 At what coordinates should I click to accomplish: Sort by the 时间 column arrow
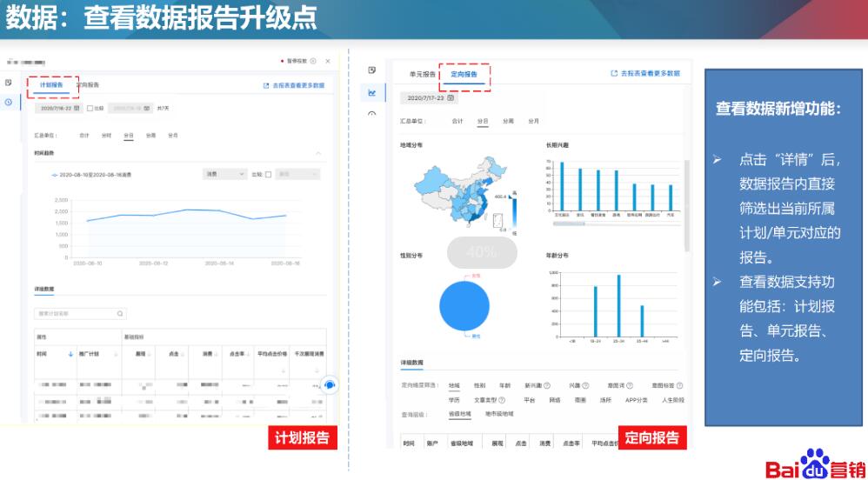tap(70, 354)
